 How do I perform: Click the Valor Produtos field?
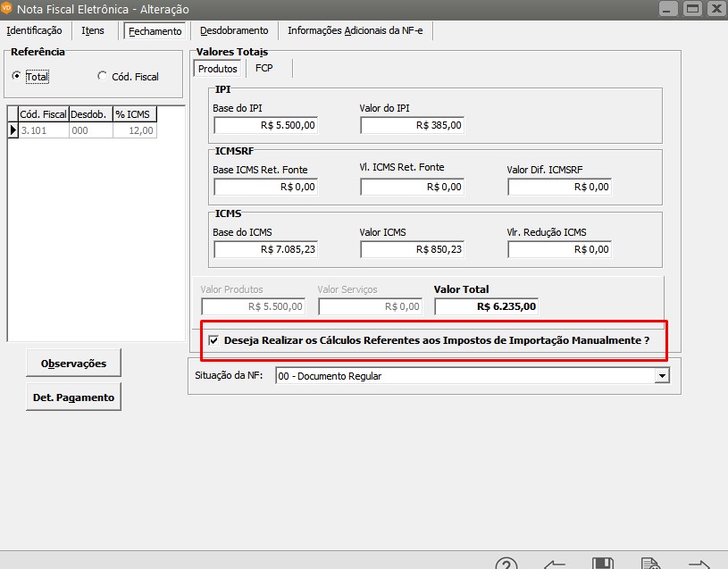(x=254, y=306)
